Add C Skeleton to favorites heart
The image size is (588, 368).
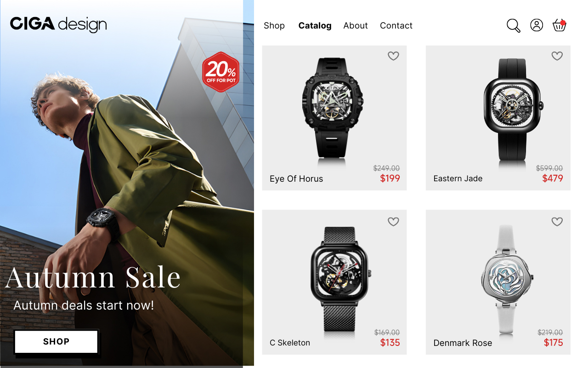pos(393,222)
